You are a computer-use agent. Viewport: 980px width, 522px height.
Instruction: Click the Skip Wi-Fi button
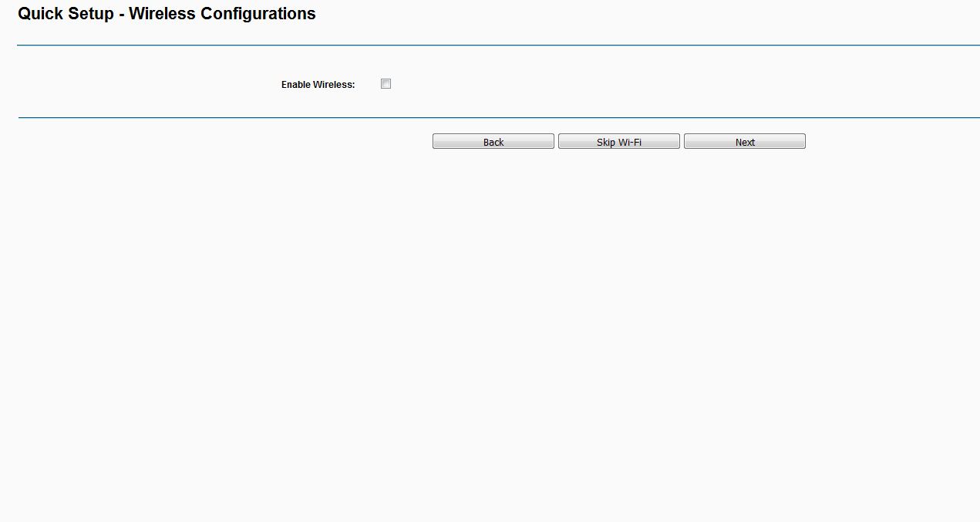[x=619, y=142]
